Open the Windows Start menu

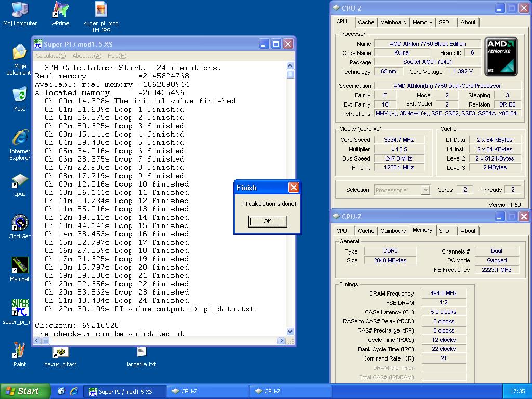pyautogui.click(x=25, y=391)
